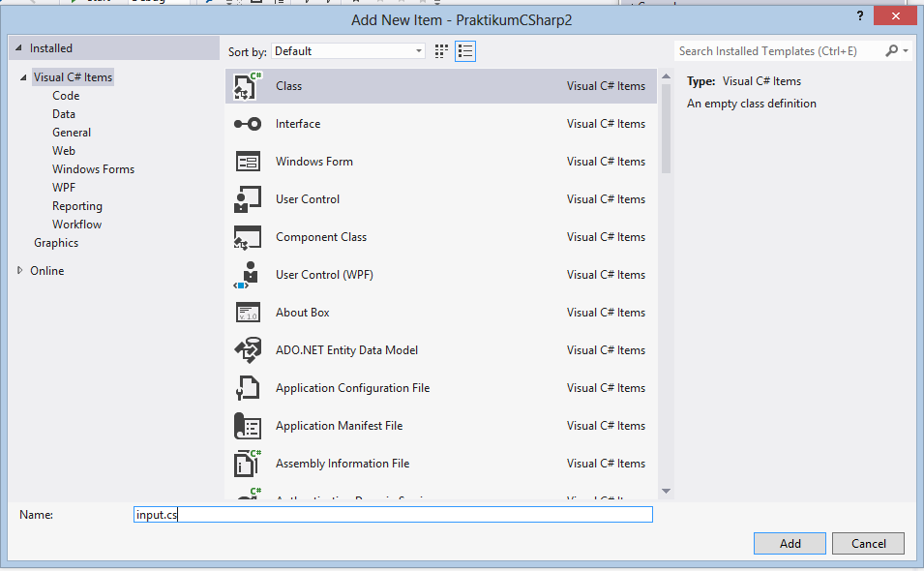Close the Add New Item dialog
The width and height of the screenshot is (924, 571).
point(895,15)
